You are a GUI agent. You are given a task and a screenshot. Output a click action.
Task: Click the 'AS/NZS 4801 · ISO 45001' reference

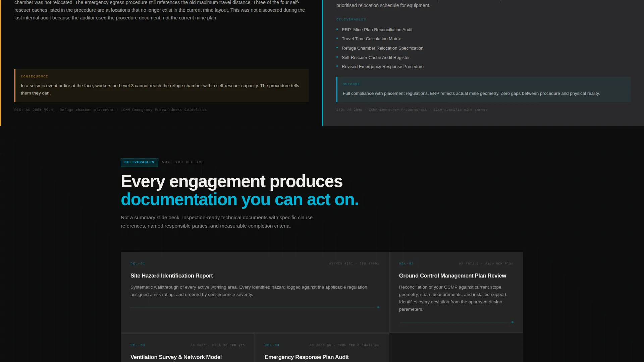pyautogui.click(x=354, y=263)
